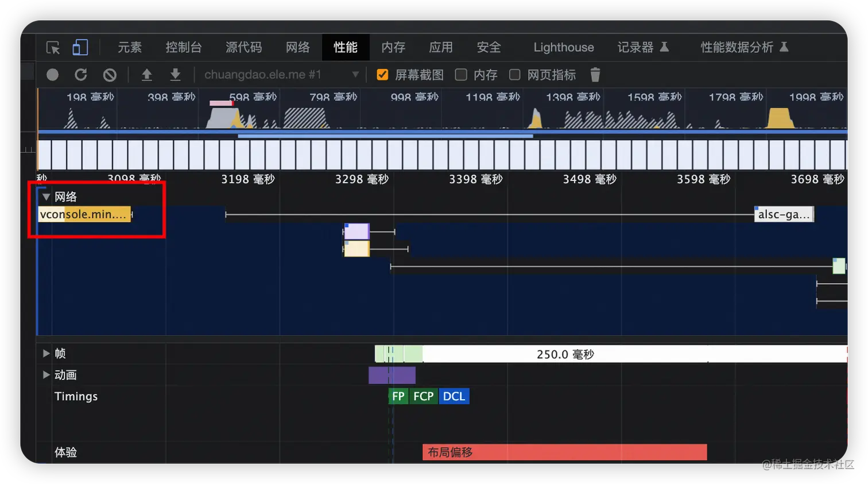Expand the 帧 track

coord(46,353)
